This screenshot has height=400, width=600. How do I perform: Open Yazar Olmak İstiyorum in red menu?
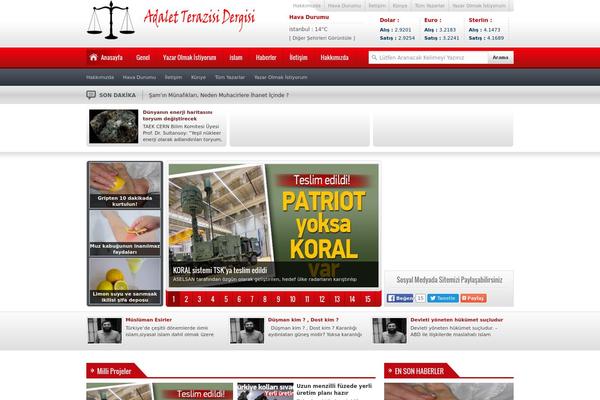[189, 57]
